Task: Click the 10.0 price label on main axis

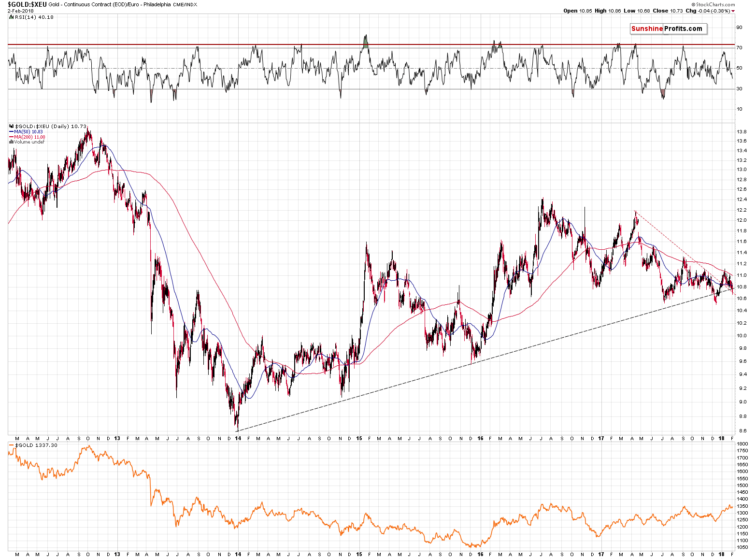Action: point(742,336)
